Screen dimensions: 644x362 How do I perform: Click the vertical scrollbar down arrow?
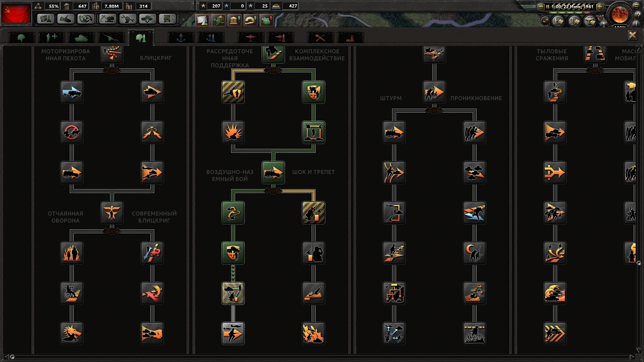(x=639, y=351)
